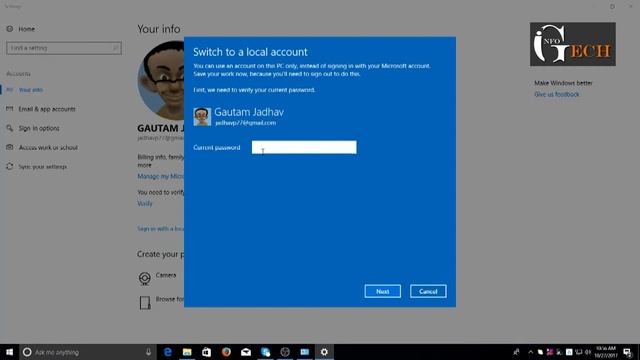Click the Gautam Jadhav account name text
The width and height of the screenshot is (640, 360).
(249, 112)
